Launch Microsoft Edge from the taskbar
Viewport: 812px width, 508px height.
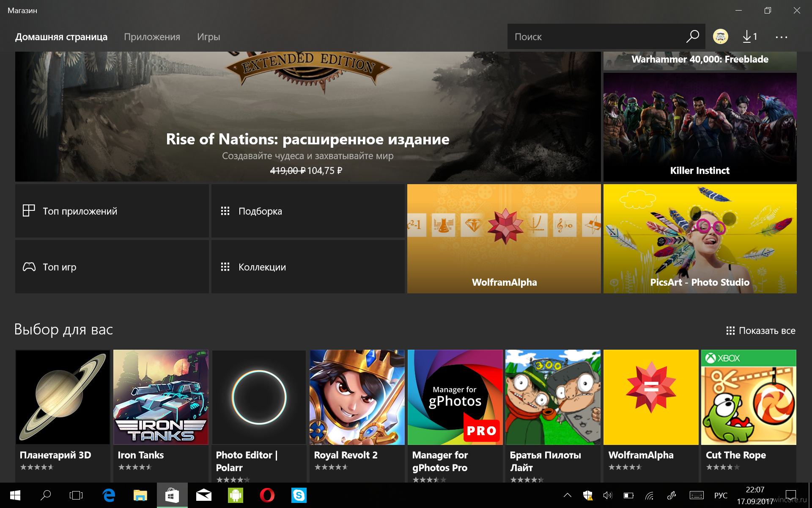click(109, 495)
